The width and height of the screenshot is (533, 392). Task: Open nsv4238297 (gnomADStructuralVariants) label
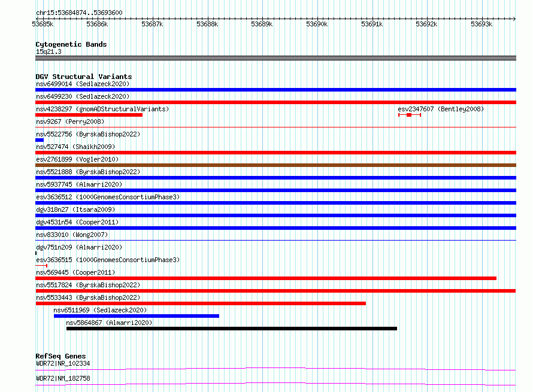coord(102,109)
